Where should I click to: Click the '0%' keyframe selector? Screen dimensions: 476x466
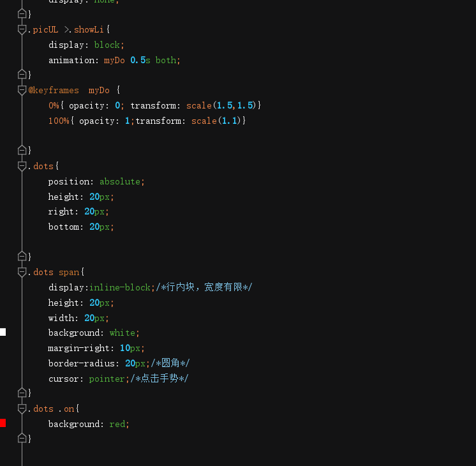(54, 105)
